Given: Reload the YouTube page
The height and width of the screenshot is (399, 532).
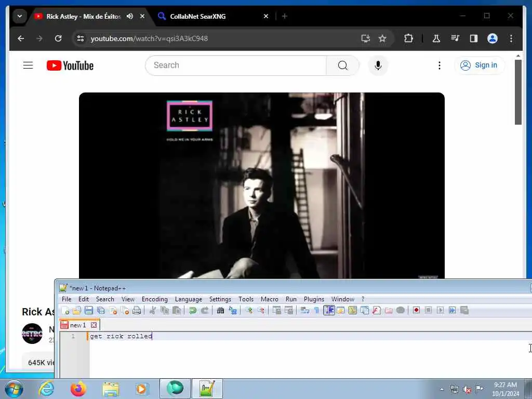Looking at the screenshot, I should [58, 38].
